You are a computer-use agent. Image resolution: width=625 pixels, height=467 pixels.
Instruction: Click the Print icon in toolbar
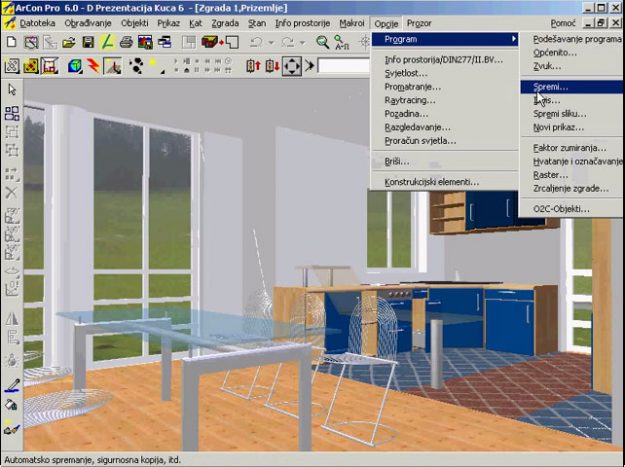click(x=126, y=43)
